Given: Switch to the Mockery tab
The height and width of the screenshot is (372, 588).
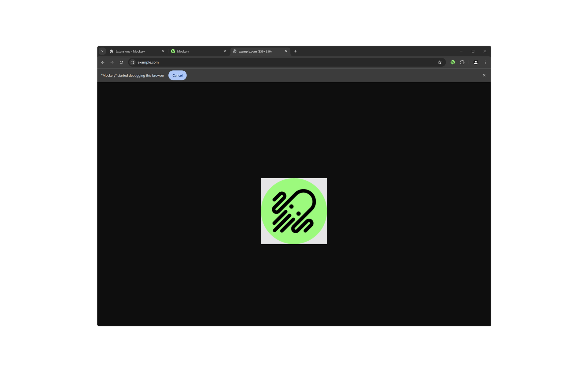Looking at the screenshot, I should click(198, 51).
